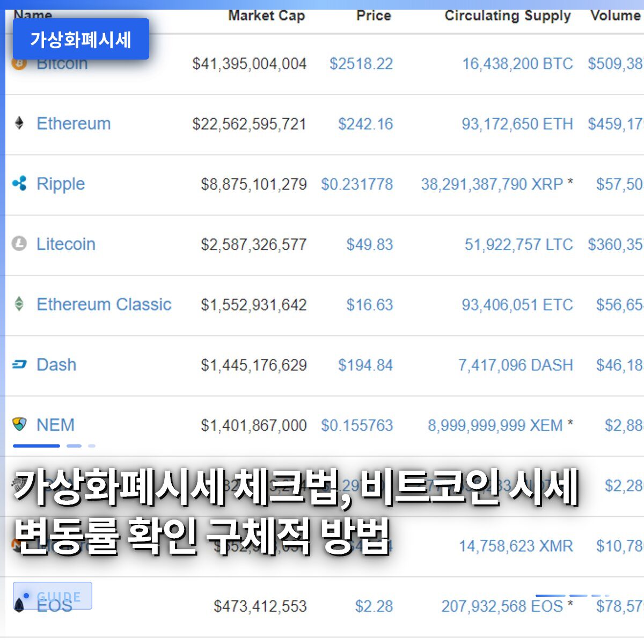Select Ethereum market cap $22,562,595,721
Viewport: 644px width, 644px height.
(250, 124)
